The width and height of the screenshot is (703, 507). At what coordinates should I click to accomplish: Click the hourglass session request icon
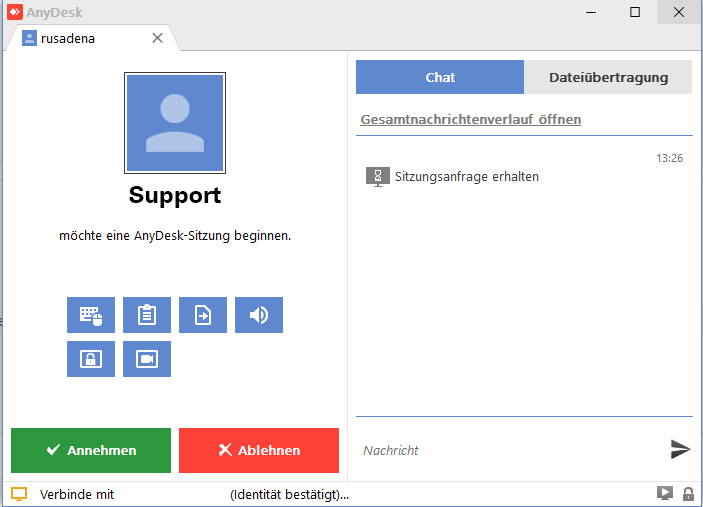[378, 177]
